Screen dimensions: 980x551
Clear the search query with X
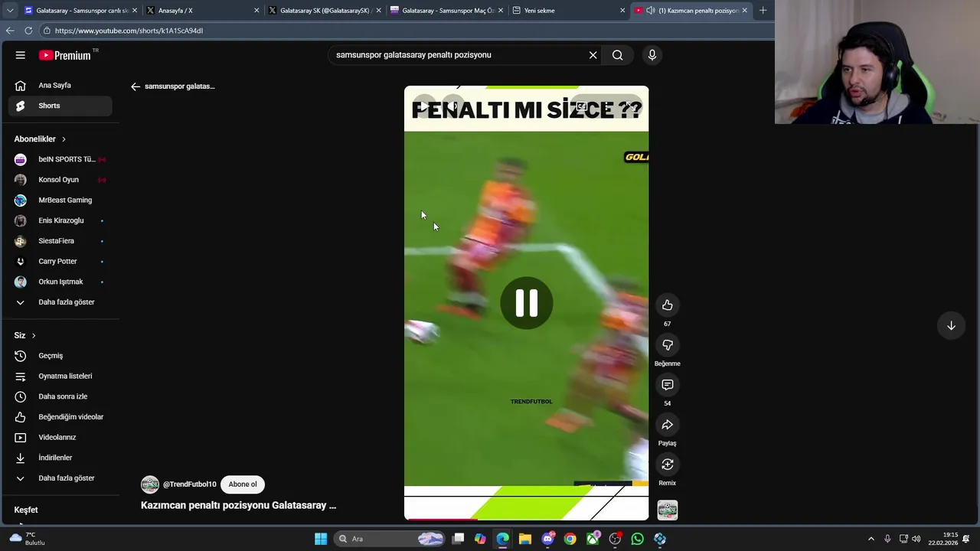[x=593, y=55]
